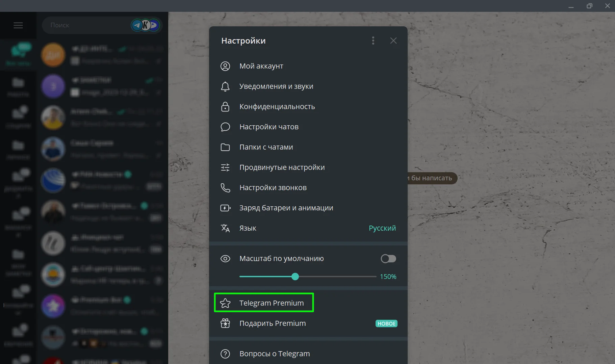
Task: Open the main hamburger menu
Action: click(x=18, y=25)
